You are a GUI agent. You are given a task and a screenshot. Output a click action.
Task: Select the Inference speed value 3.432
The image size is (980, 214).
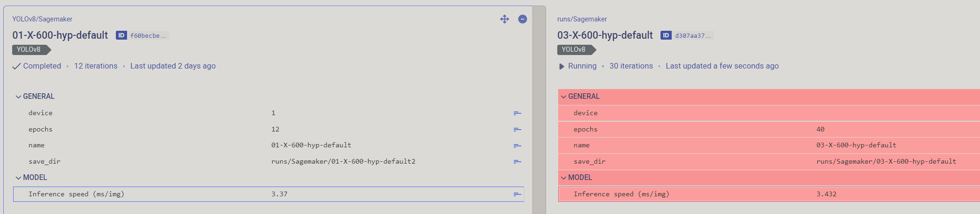point(826,194)
